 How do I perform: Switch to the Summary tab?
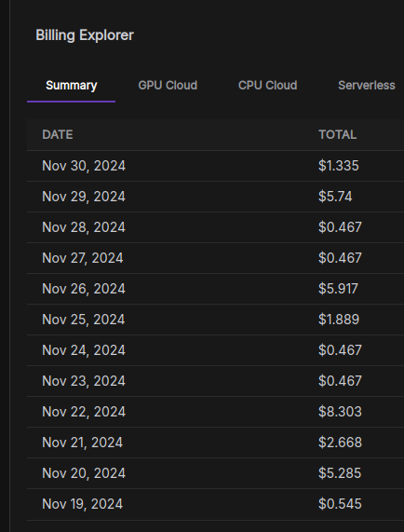(x=71, y=85)
